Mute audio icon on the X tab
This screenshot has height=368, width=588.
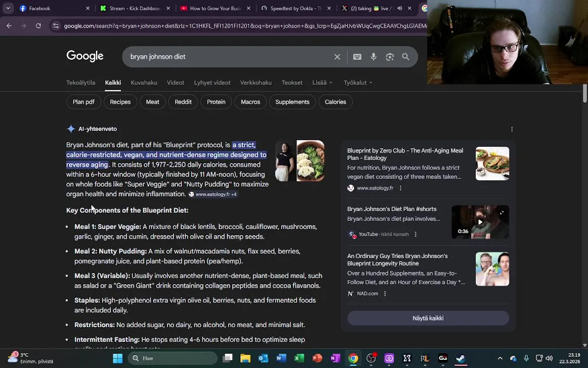click(400, 8)
